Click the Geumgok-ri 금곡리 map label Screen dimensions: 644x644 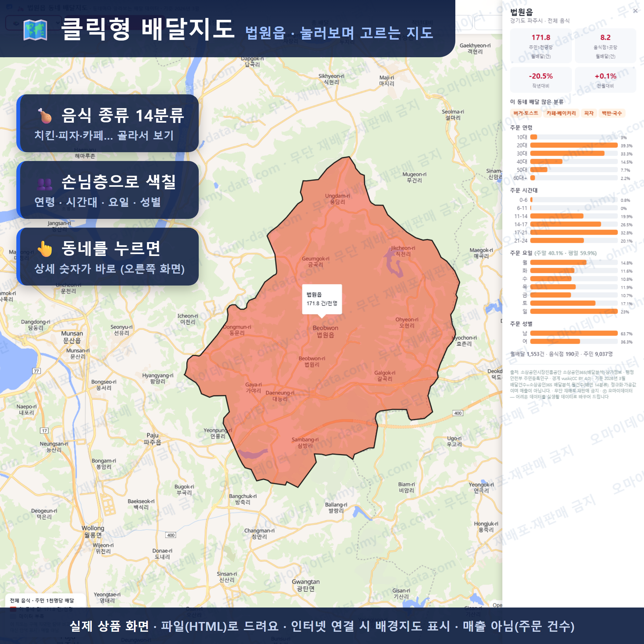tap(315, 261)
